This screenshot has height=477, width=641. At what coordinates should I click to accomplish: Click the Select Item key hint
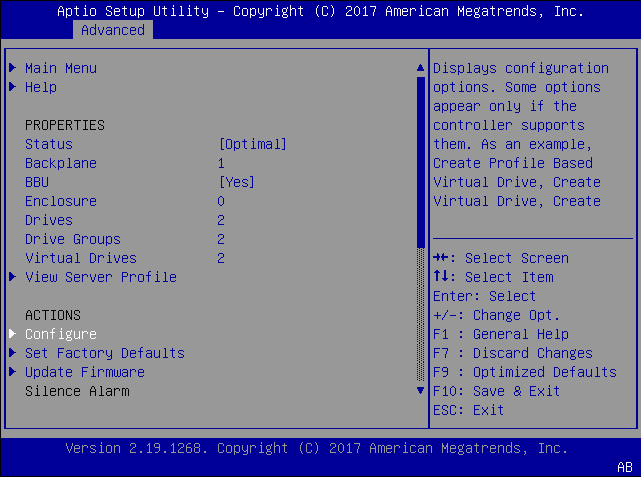point(493,278)
